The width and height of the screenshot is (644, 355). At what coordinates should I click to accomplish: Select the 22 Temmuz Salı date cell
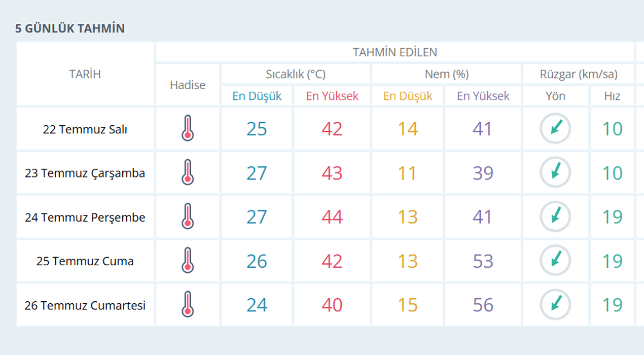point(85,129)
